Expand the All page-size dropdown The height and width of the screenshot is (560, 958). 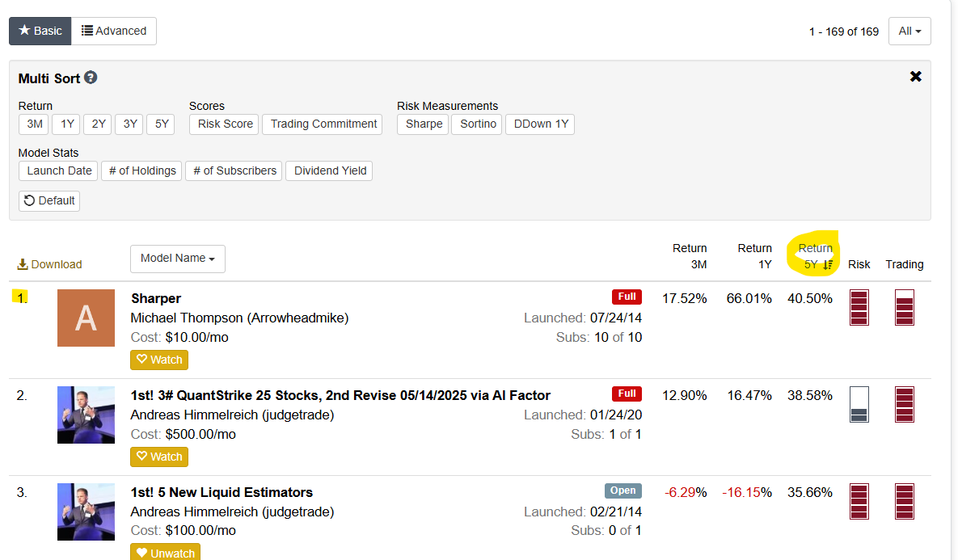[x=909, y=32]
